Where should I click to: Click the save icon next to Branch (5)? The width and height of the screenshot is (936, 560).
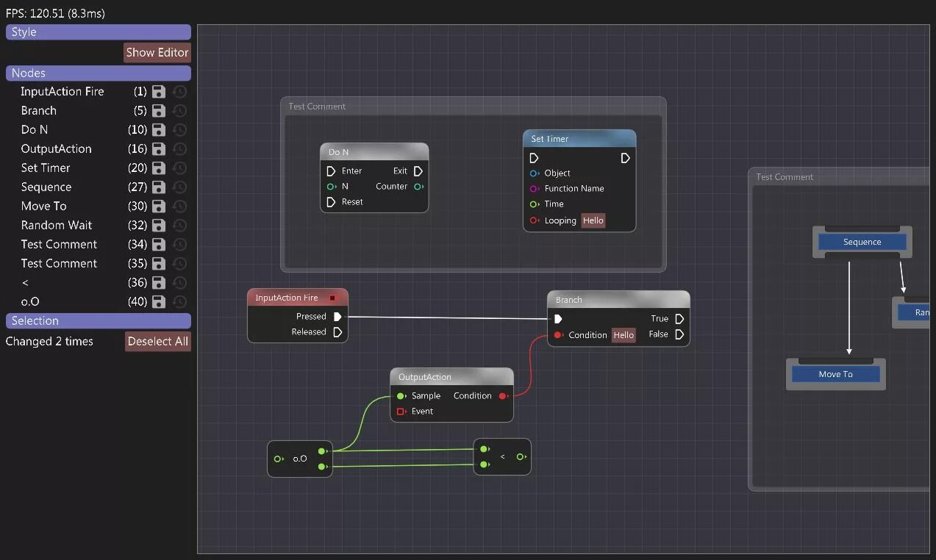tap(157, 110)
